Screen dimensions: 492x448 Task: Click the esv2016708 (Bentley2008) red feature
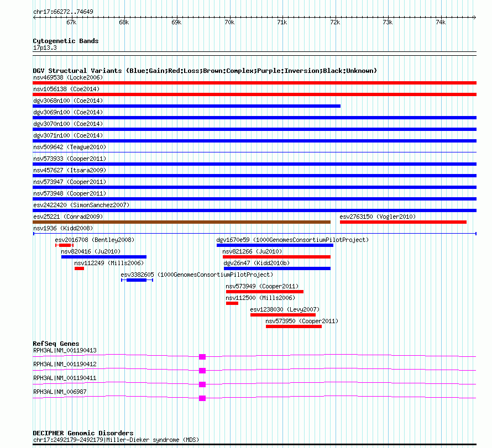point(64,245)
